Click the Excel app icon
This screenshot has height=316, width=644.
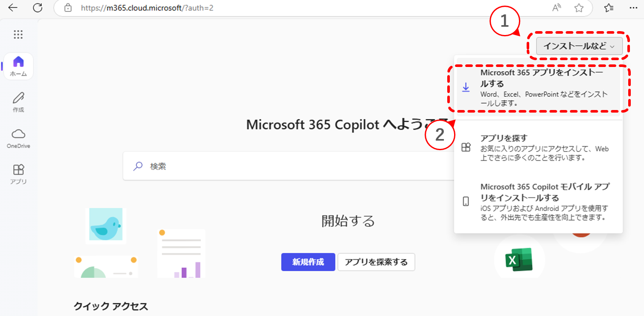519,260
